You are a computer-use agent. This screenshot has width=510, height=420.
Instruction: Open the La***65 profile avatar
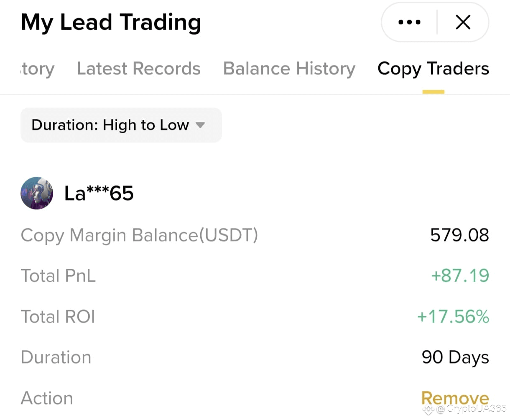point(37,193)
